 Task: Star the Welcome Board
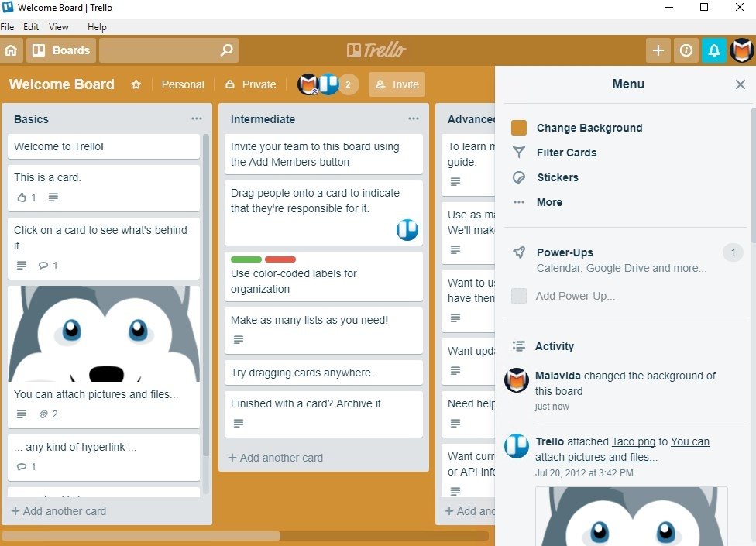coord(136,84)
